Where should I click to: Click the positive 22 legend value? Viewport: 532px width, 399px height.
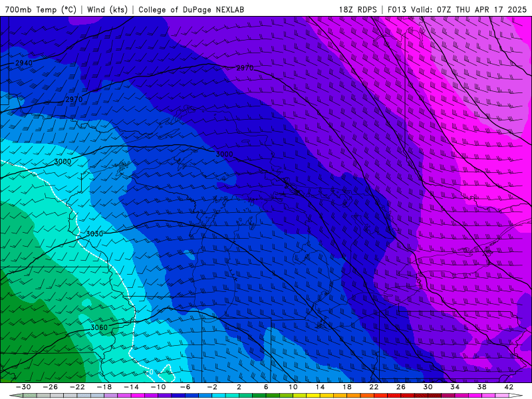tap(374, 387)
